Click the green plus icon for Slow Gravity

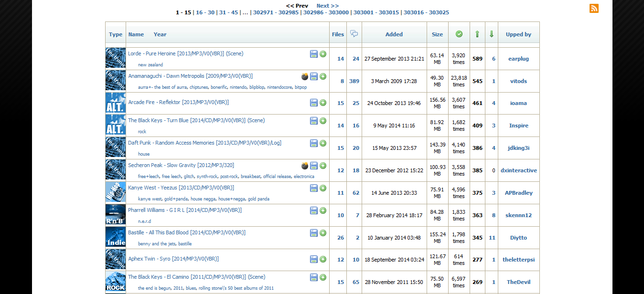click(323, 166)
